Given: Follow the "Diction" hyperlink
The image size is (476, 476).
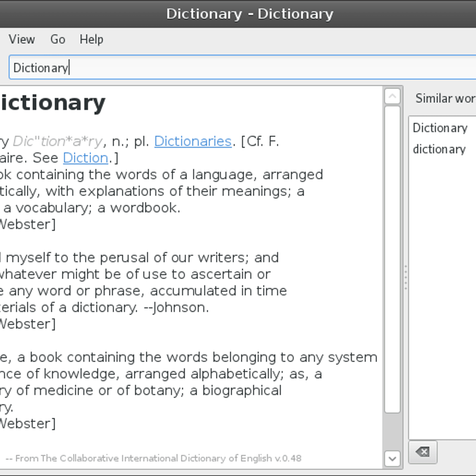Looking at the screenshot, I should [86, 158].
